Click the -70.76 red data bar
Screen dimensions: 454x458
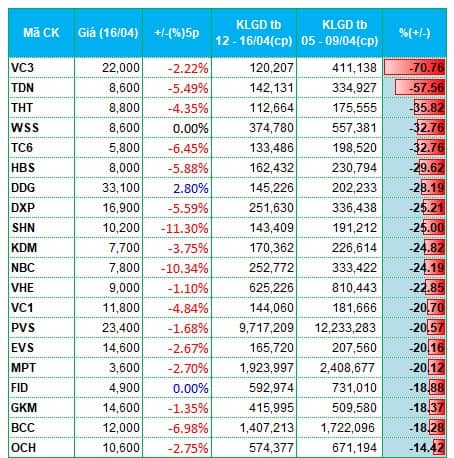tap(414, 68)
